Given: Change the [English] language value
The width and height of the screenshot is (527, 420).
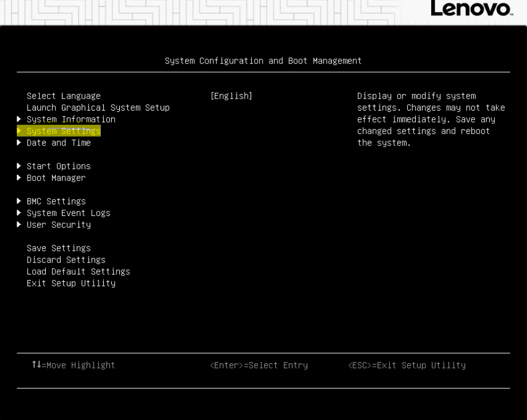Looking at the screenshot, I should coord(231,96).
